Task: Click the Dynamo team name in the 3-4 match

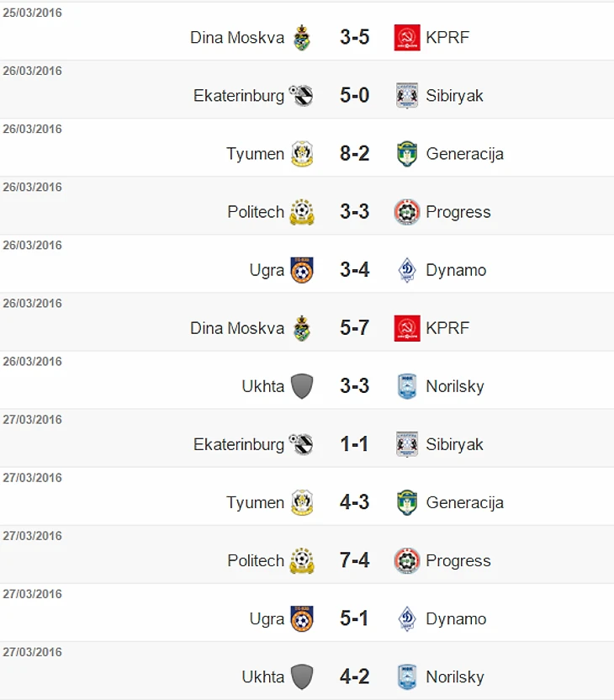Action: pyautogui.click(x=456, y=270)
